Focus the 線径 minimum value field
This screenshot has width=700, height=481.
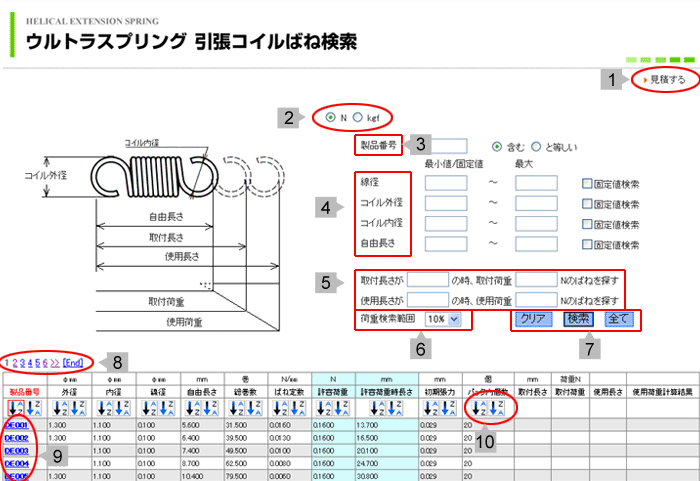pyautogui.click(x=446, y=183)
